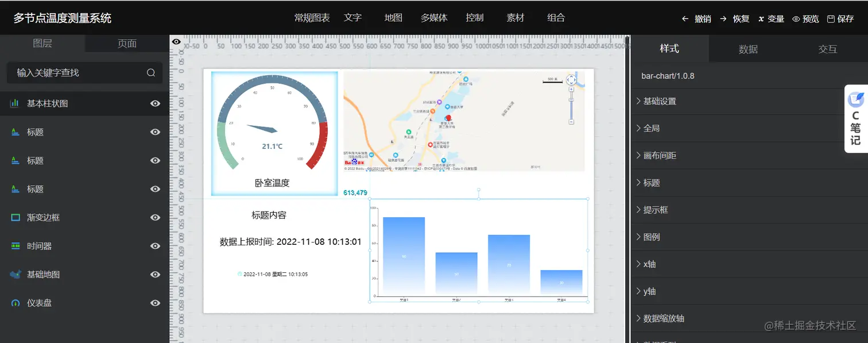Expand the x轴 settings

(x=749, y=264)
